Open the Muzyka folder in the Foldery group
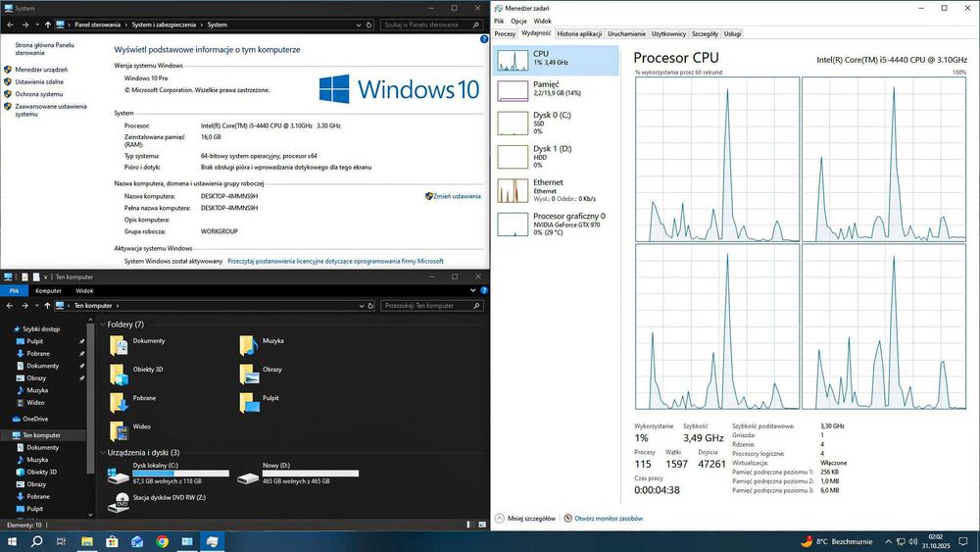Screen dimensions: 980x552 coord(262,344)
